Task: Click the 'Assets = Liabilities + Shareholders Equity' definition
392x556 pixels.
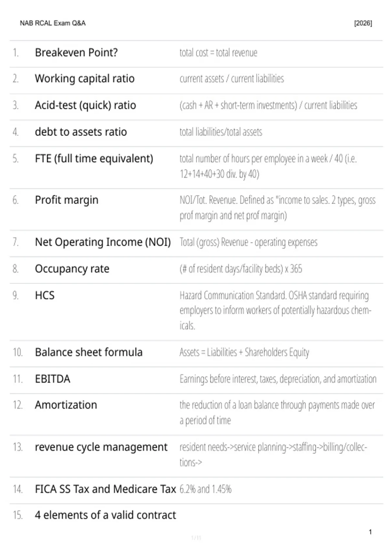Action: tap(244, 352)
